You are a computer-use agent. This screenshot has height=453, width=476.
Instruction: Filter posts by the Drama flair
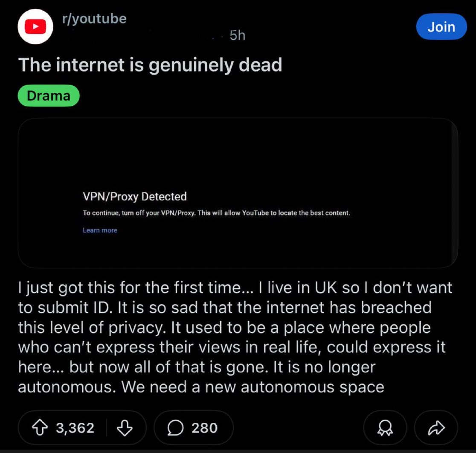point(49,96)
